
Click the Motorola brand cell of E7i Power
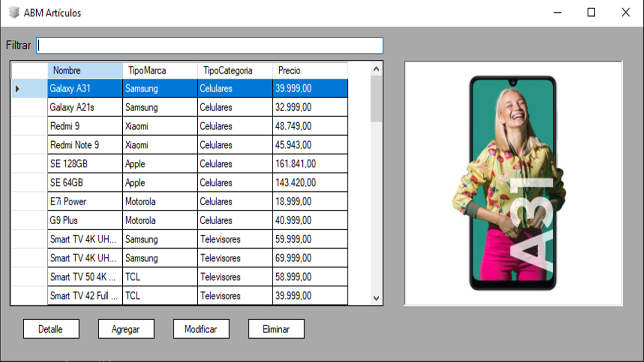pos(160,202)
